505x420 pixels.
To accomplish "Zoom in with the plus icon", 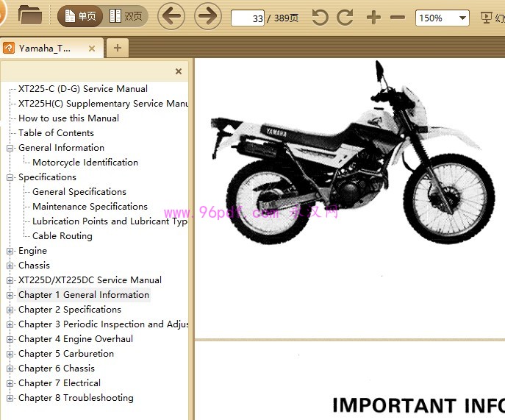I will point(373,17).
